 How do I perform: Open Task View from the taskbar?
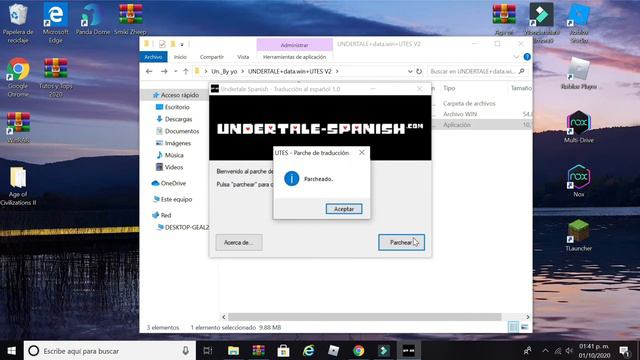click(x=208, y=351)
